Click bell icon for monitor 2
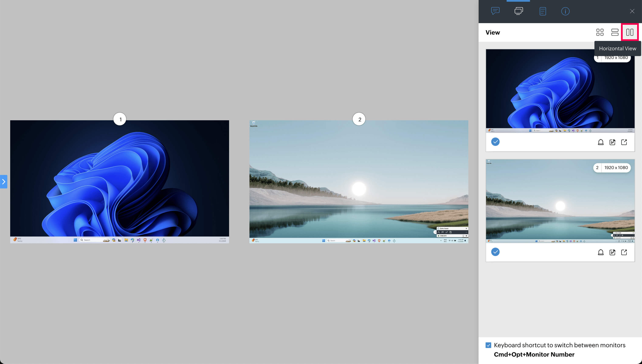 [600, 252]
